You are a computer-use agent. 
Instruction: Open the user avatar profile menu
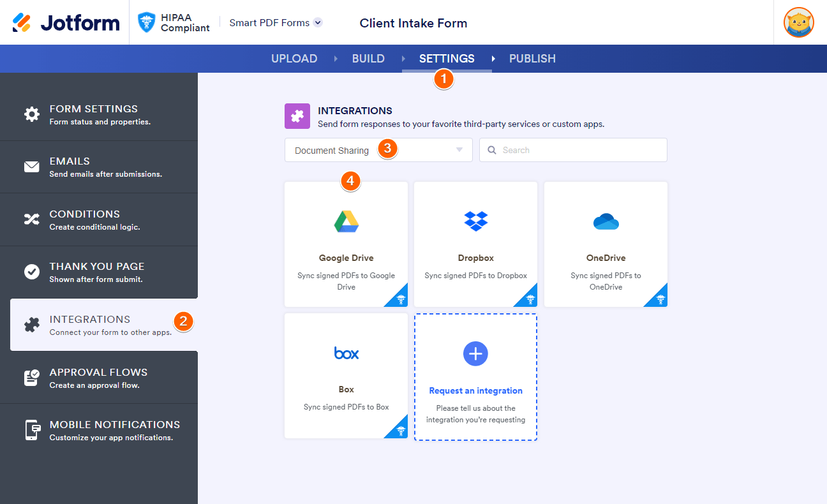(798, 23)
